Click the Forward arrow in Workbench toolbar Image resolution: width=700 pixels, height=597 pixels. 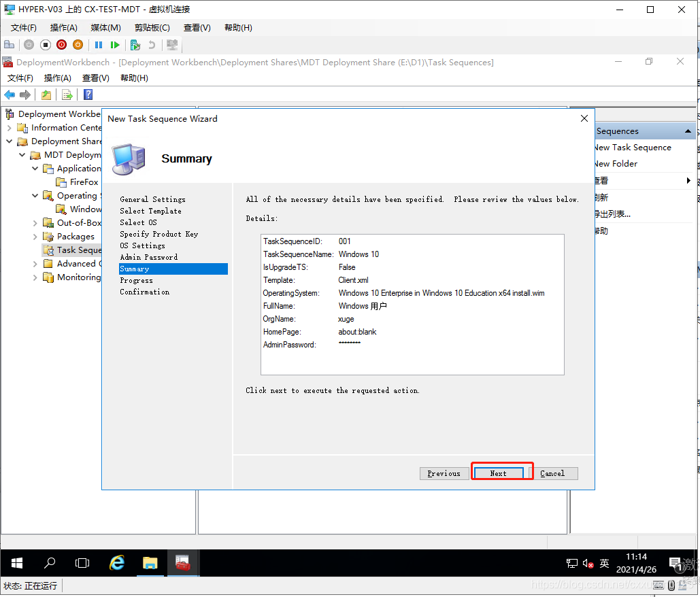tap(25, 95)
